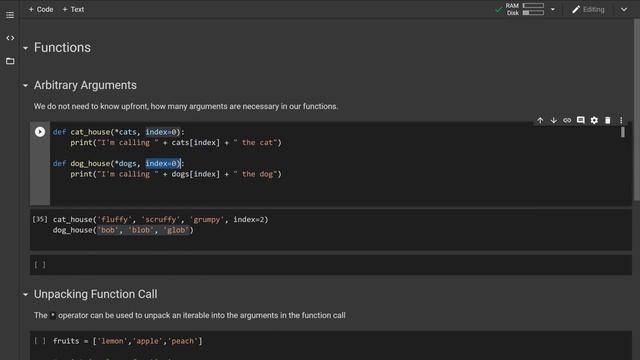Image resolution: width=640 pixels, height=360 pixels.
Task: Add a comment to the cell
Action: [x=580, y=120]
